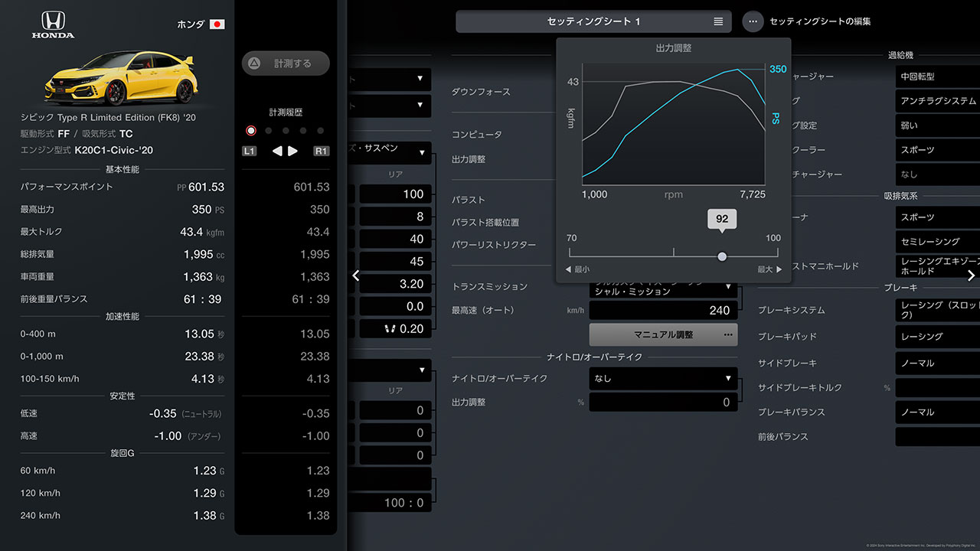The image size is (980, 551).
Task: Click the Japan flag icon beside ホンダ
Action: [217, 24]
